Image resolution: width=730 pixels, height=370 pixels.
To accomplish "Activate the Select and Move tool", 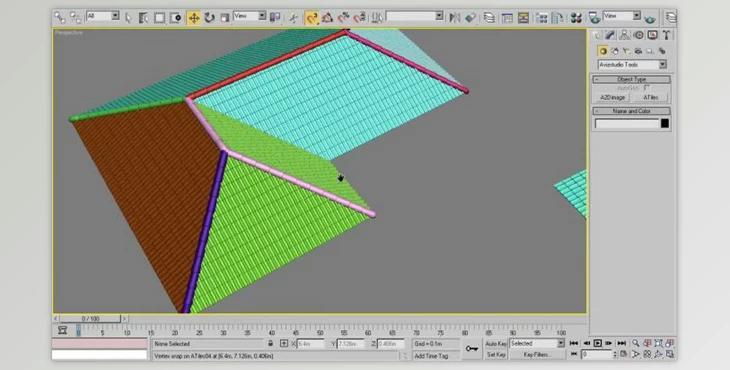I will point(194,18).
